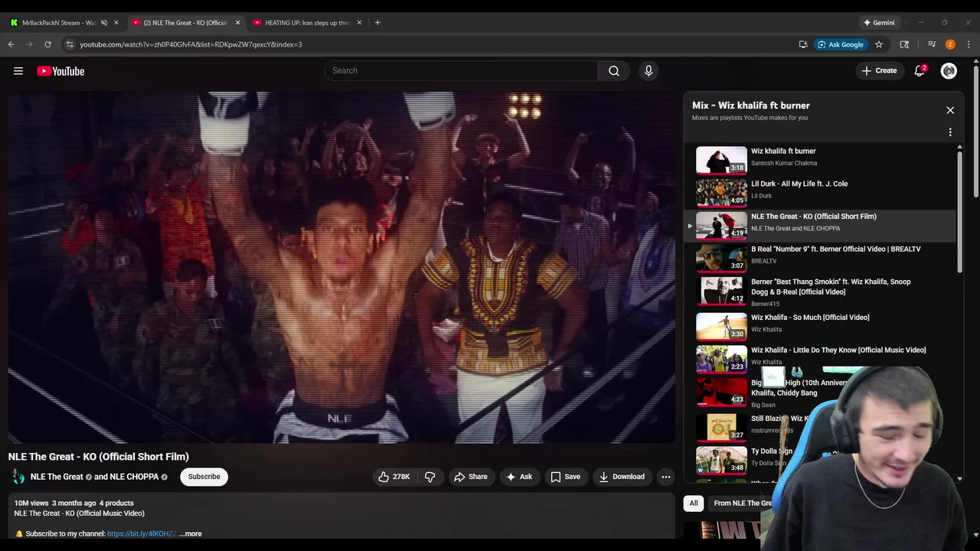Open the Create button
This screenshot has height=551, width=980.
[x=879, y=71]
